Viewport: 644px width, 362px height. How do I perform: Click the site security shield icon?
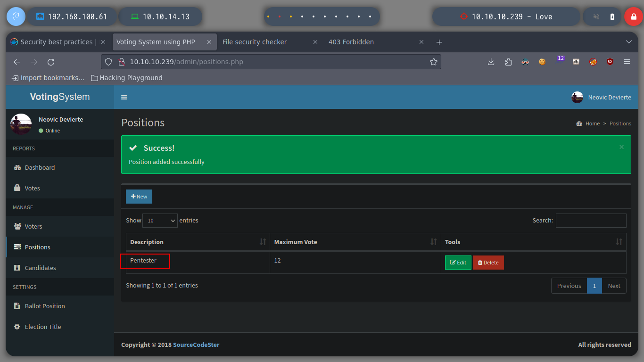click(x=108, y=62)
